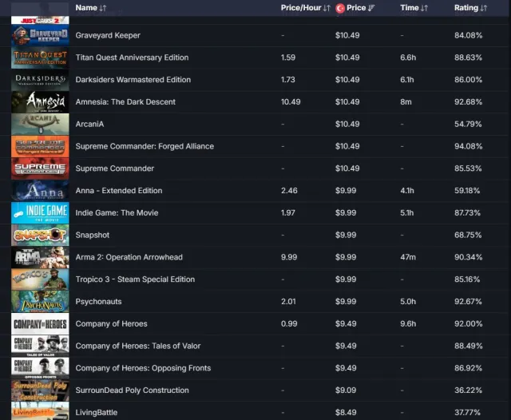Open the Tales of Valor thumbnail
This screenshot has width=511, height=420.
(40, 346)
